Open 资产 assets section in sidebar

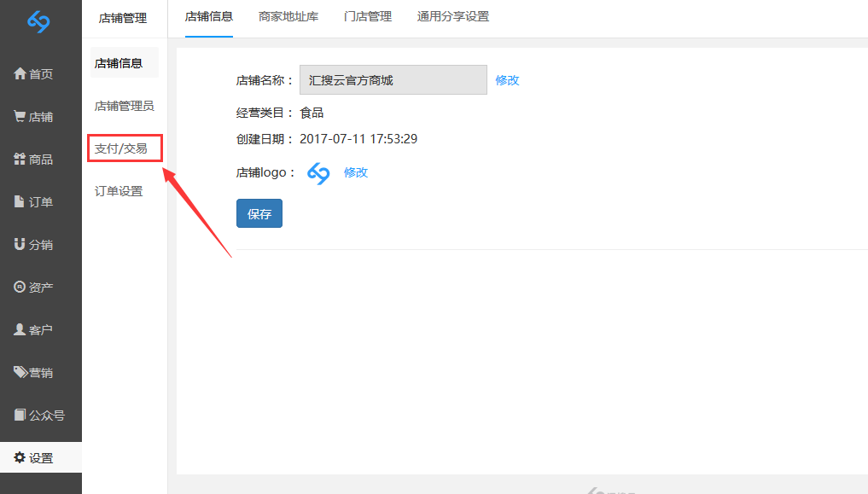tap(34, 288)
